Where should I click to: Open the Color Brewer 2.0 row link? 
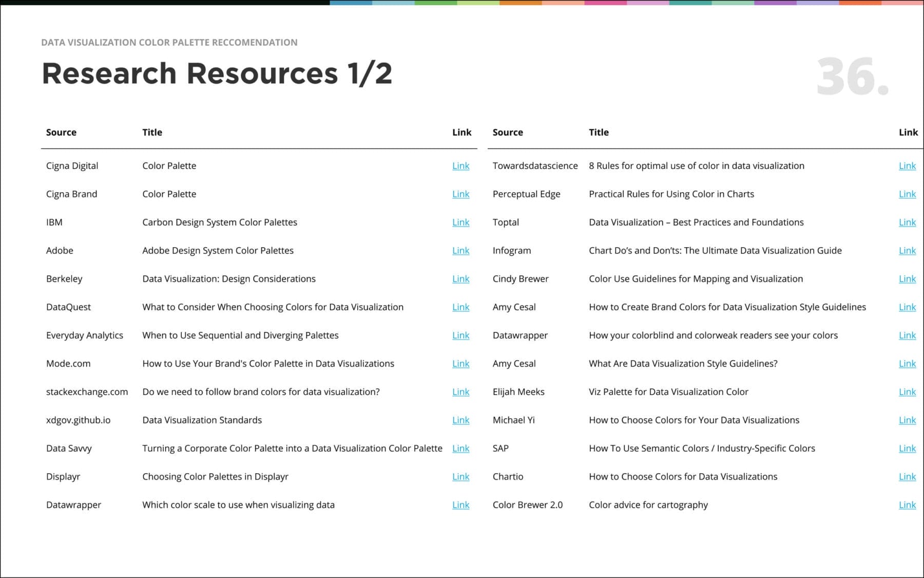[x=907, y=505]
